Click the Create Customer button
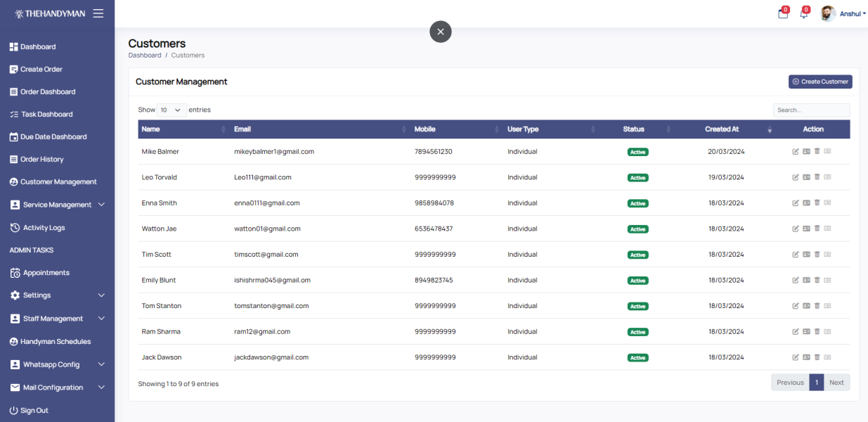Screen dimensions: 868x422 [820, 82]
